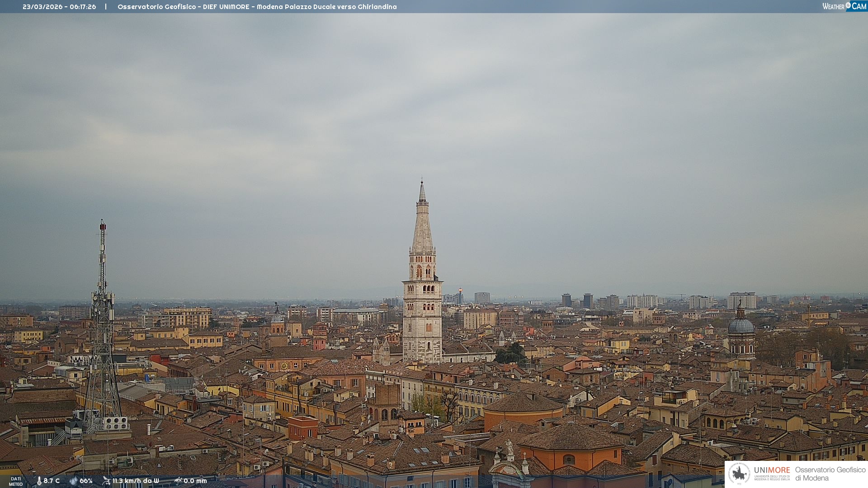Click the rain umbrella icon
Screen dimensions: 868x488
(178, 481)
